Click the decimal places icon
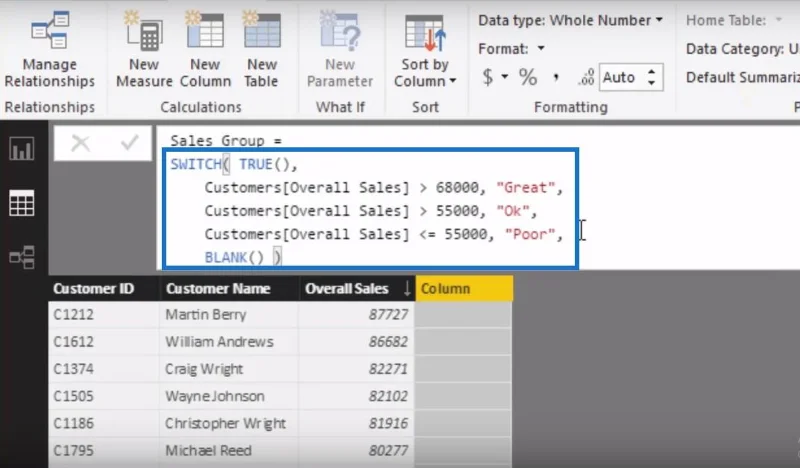The height and width of the screenshot is (468, 800). tap(586, 77)
